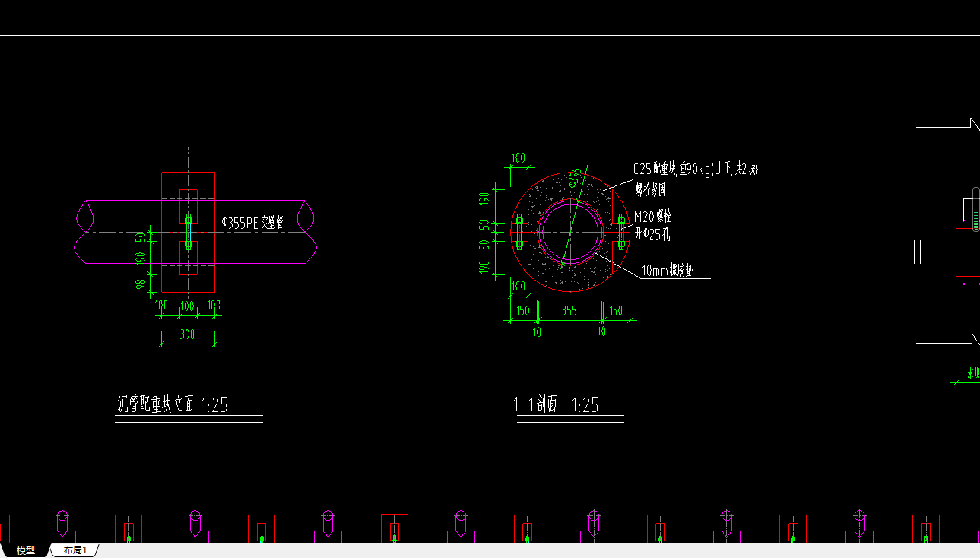Select the 沉管配重块立面 1:25 title text
The width and height of the screenshot is (980, 558).
click(x=173, y=404)
